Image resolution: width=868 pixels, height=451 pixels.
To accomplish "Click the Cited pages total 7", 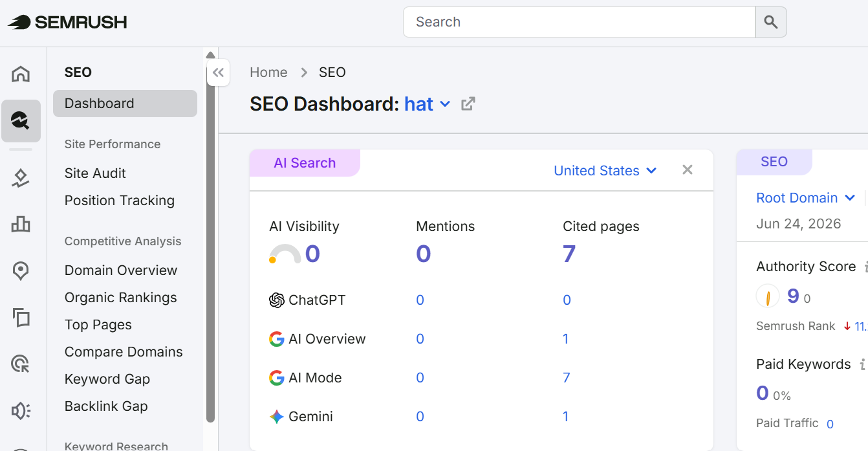I will 569,254.
